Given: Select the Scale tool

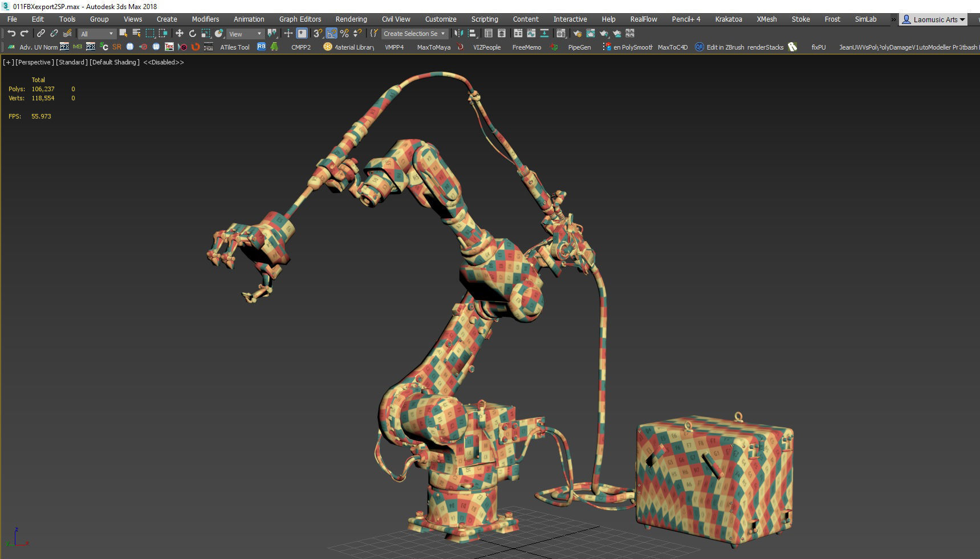Looking at the screenshot, I should click(206, 34).
